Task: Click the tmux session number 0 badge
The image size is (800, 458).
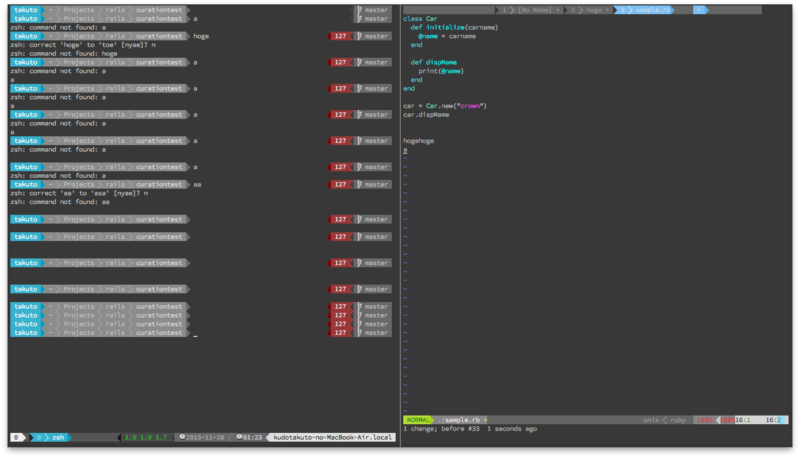Action: coord(16,438)
